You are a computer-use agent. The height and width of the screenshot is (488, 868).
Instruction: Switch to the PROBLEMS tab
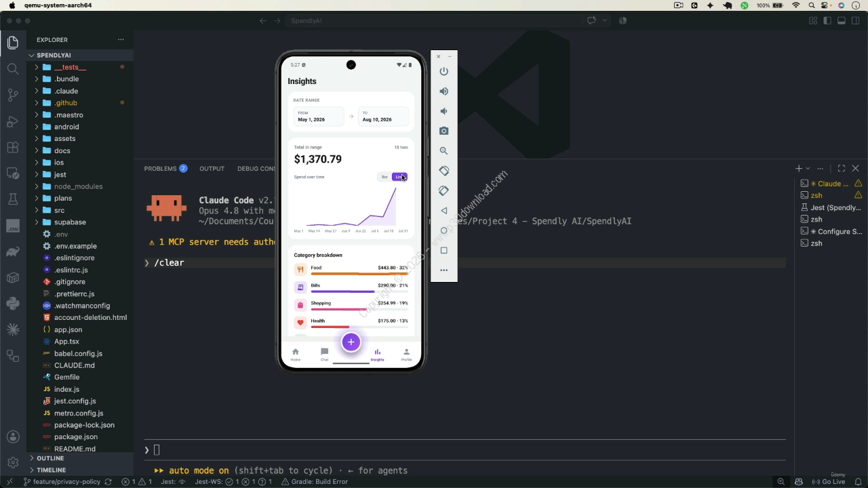(160, 169)
